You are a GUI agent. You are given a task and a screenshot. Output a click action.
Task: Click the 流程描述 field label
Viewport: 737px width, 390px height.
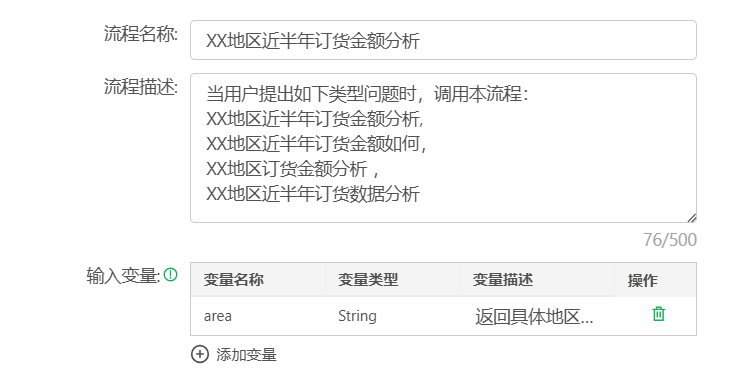point(141,87)
